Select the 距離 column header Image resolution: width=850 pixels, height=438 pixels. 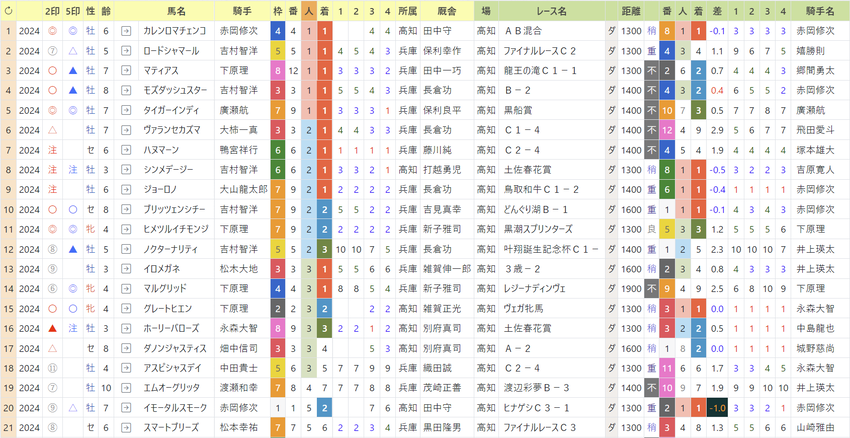pos(630,11)
